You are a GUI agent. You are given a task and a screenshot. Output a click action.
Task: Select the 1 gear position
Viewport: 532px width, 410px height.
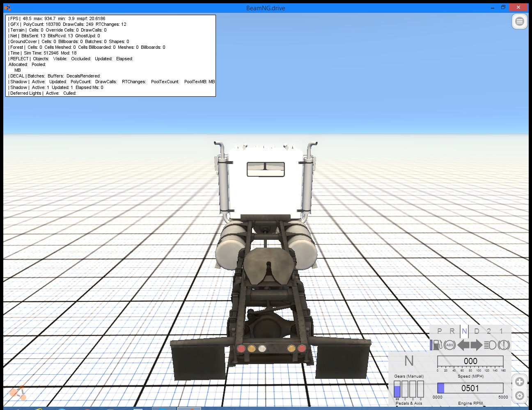pyautogui.click(x=501, y=331)
